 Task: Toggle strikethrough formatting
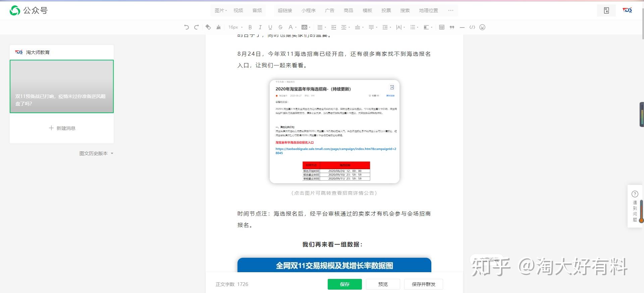[x=280, y=27]
